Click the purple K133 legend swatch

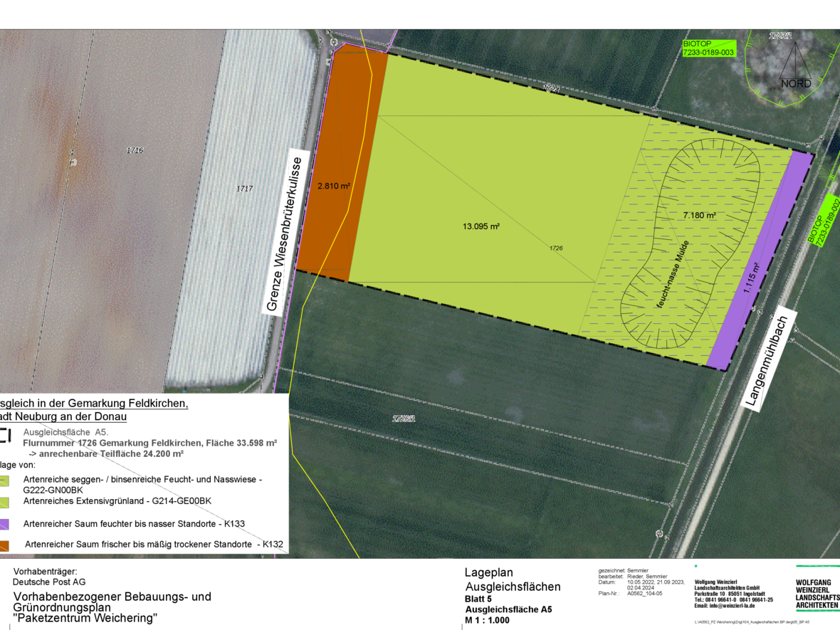click(x=4, y=523)
